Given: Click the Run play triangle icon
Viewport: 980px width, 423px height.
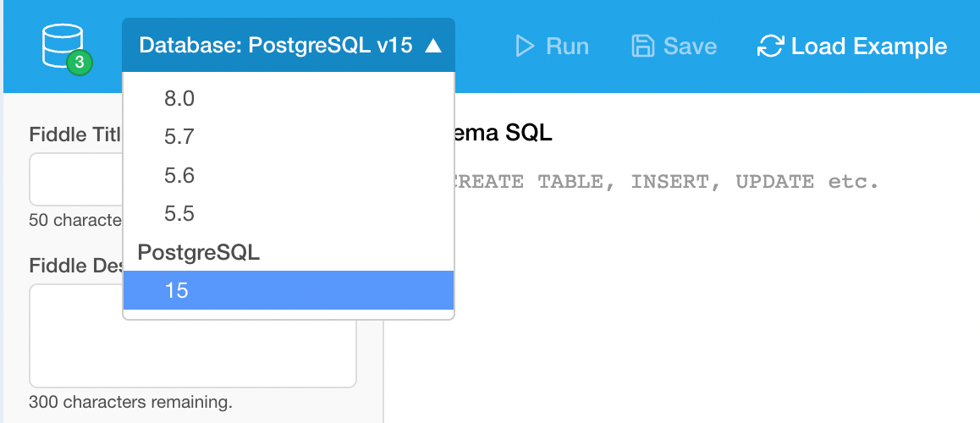Looking at the screenshot, I should 526,46.
